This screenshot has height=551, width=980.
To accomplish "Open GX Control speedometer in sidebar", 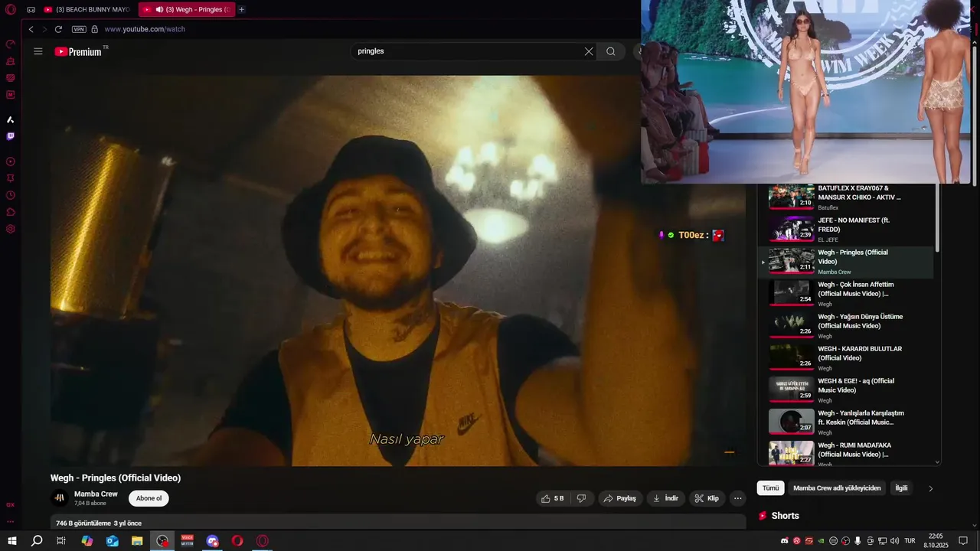I will pyautogui.click(x=11, y=44).
